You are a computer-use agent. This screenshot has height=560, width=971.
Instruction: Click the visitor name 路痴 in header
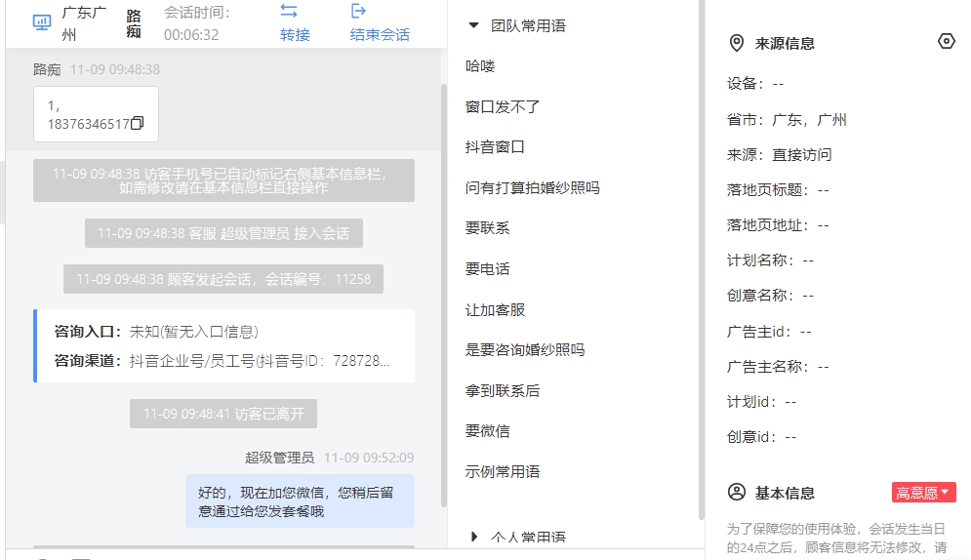click(x=134, y=23)
